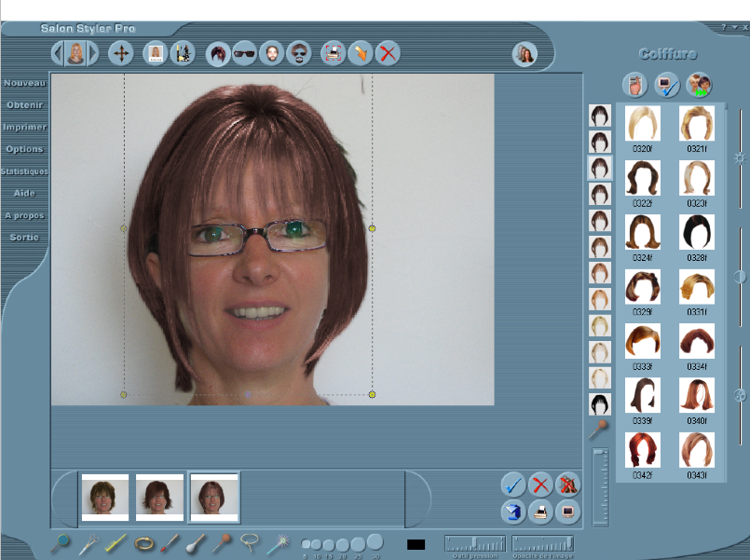750x560 pixels.
Task: Select the white powder puff brush tool
Action: 195,544
